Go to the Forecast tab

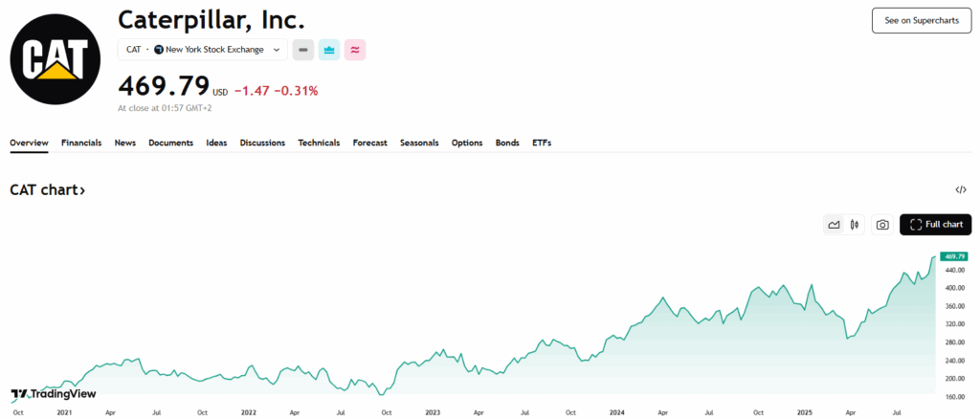(369, 143)
